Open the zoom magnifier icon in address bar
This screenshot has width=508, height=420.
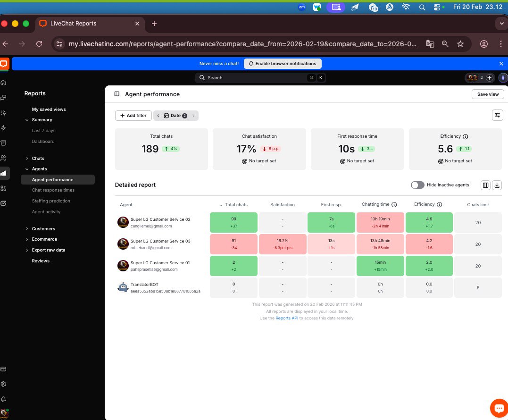445,44
